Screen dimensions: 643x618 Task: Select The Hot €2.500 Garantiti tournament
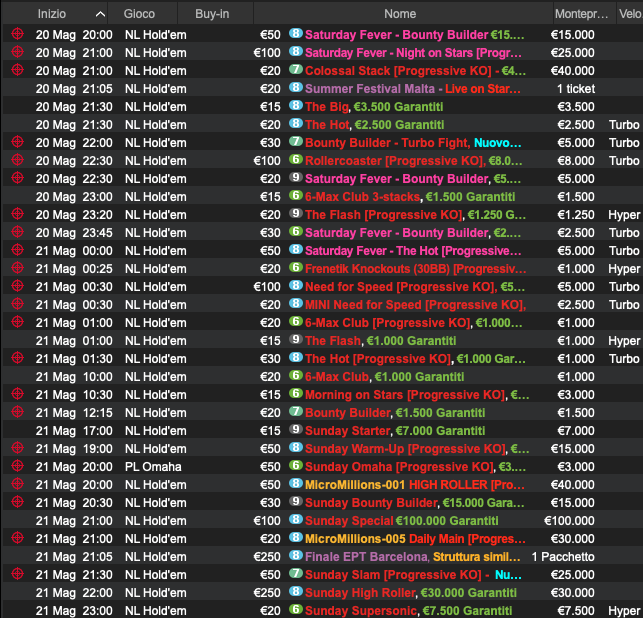[375, 125]
